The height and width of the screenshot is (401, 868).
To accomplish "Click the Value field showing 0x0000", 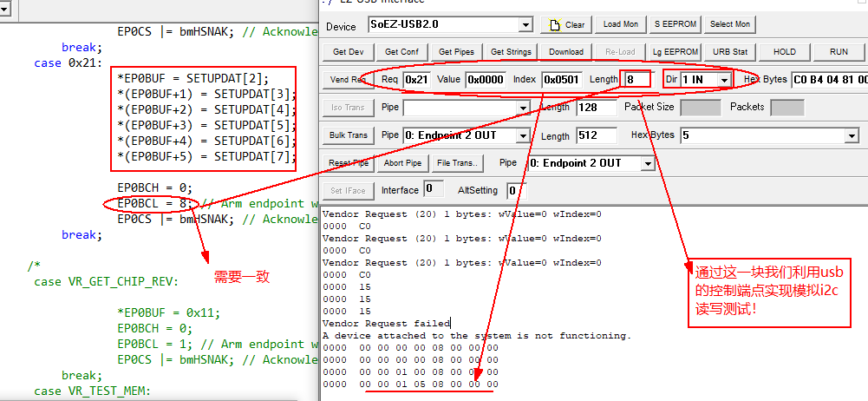I will (486, 80).
